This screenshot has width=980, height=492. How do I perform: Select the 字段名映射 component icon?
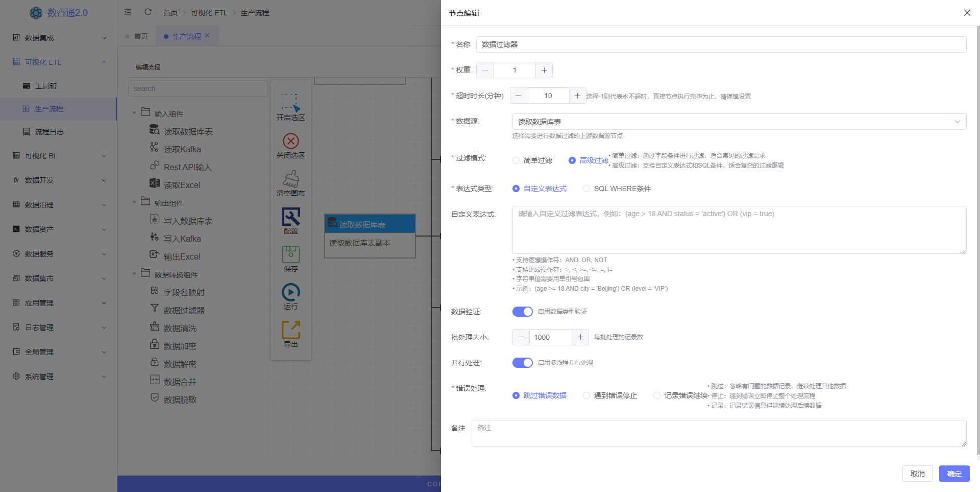point(154,290)
